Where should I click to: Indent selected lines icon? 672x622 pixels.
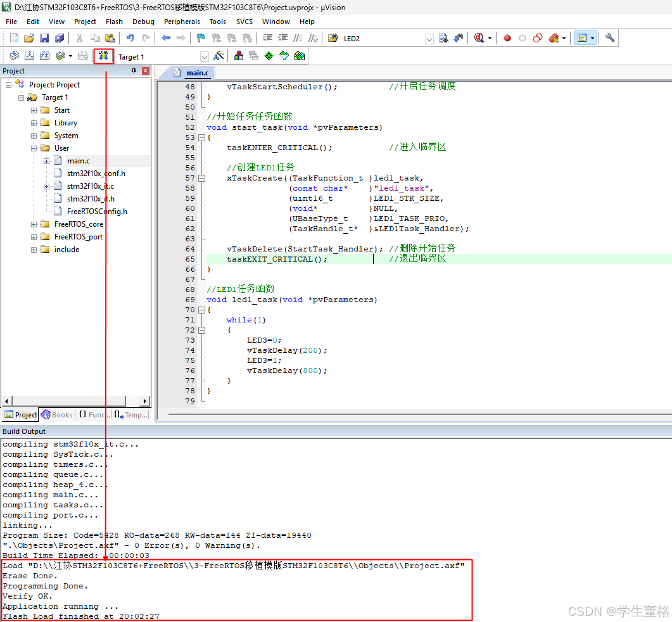[267, 38]
